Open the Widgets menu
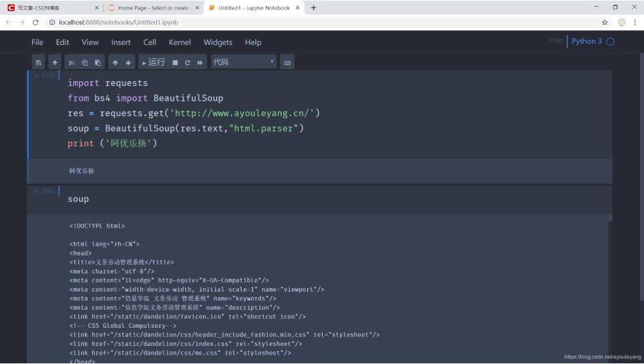The width and height of the screenshot is (644, 364). click(x=218, y=42)
